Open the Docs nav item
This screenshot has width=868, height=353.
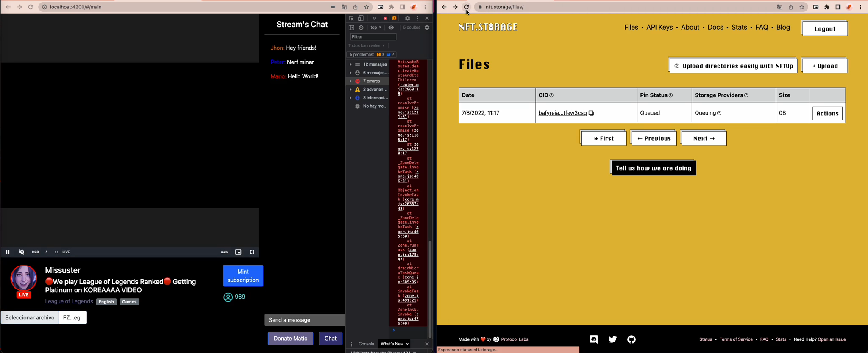(x=715, y=28)
